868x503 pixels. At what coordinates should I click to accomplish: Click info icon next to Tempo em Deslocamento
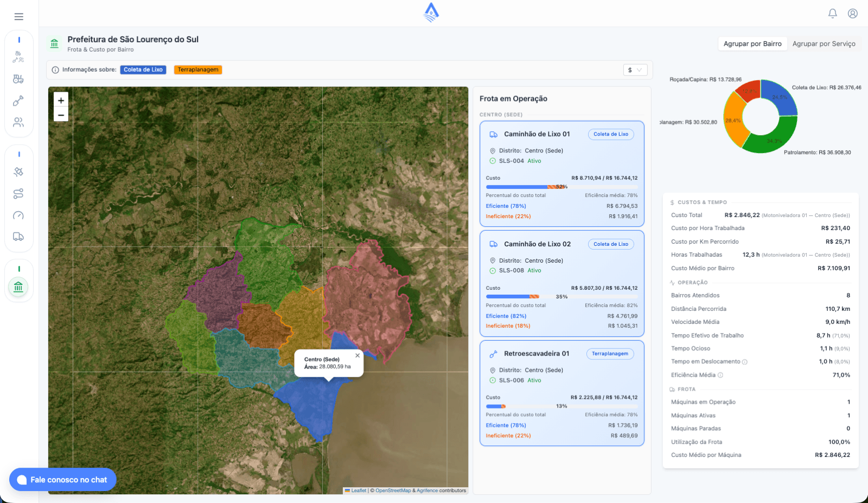point(745,362)
